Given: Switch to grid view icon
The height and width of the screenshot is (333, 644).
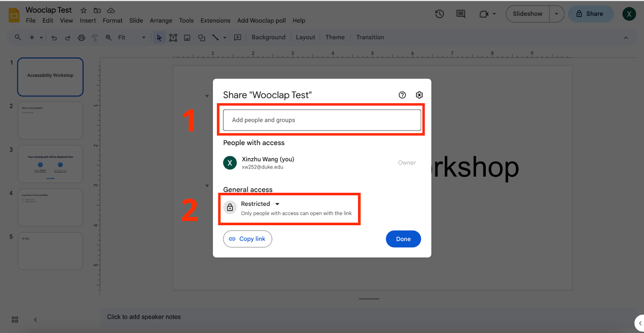Looking at the screenshot, I should tap(15, 319).
